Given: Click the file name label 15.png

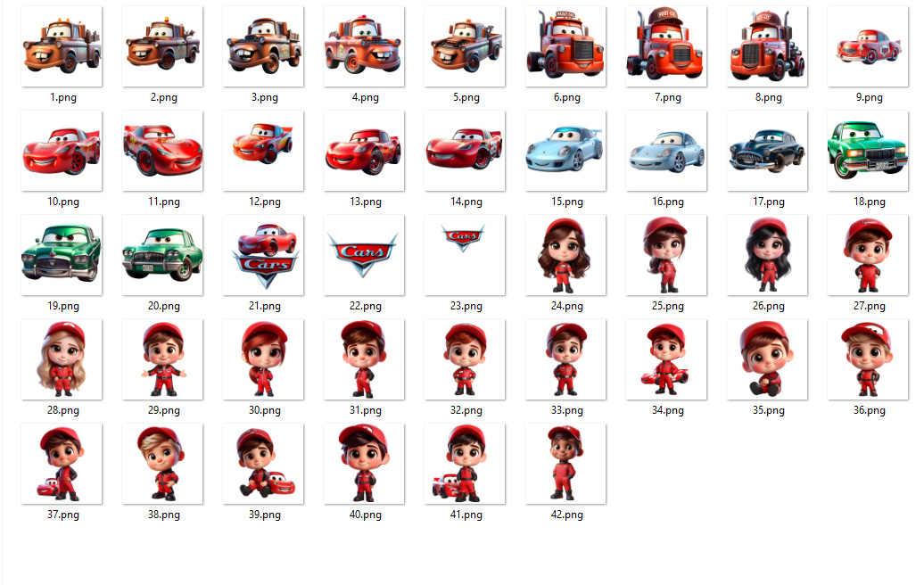Looking at the screenshot, I should pos(567,202).
